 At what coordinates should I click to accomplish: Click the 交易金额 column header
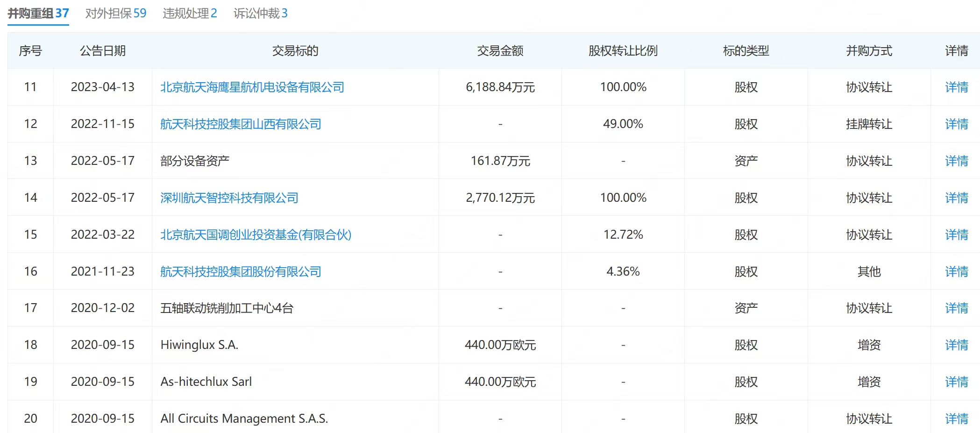coord(500,51)
